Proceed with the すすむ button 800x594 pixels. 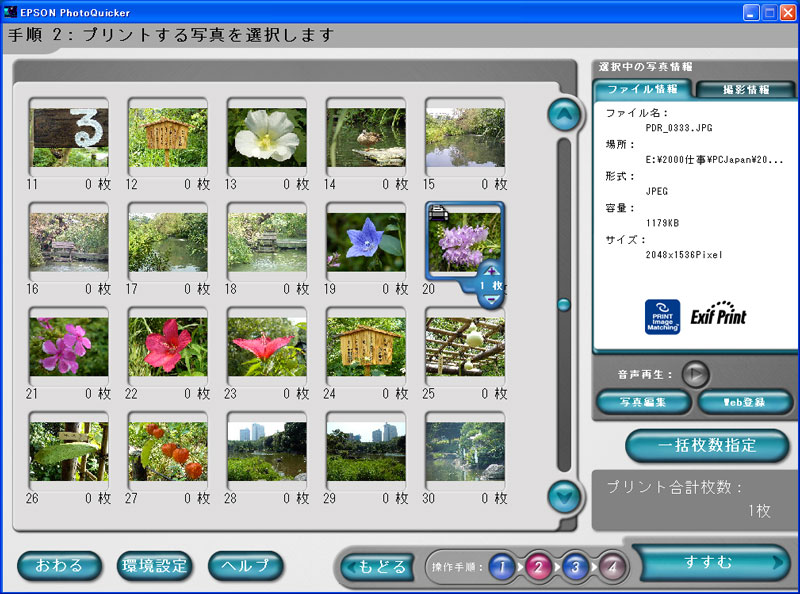[711, 562]
